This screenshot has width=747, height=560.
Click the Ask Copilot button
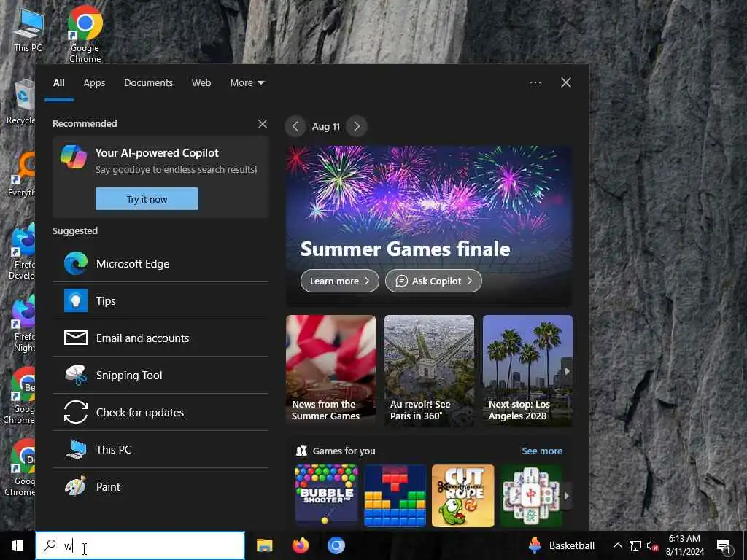(x=433, y=281)
